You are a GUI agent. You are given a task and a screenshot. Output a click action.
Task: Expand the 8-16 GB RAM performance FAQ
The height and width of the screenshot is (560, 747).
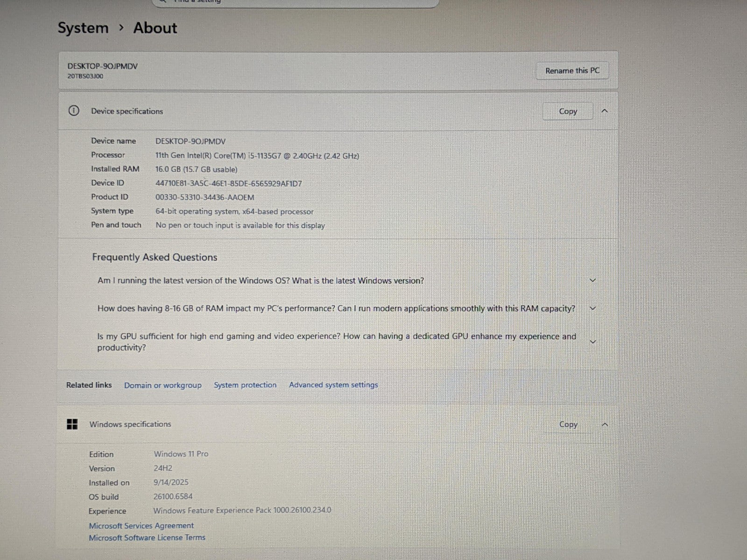592,308
